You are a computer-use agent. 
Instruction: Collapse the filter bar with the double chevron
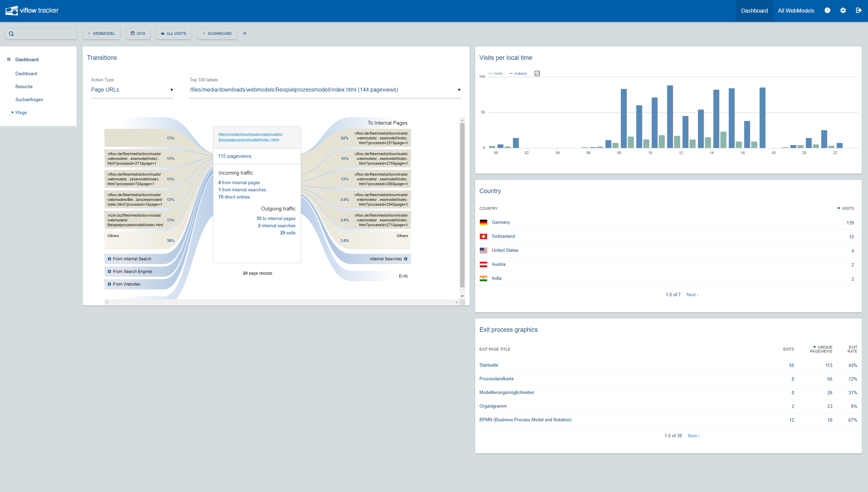[x=245, y=33]
